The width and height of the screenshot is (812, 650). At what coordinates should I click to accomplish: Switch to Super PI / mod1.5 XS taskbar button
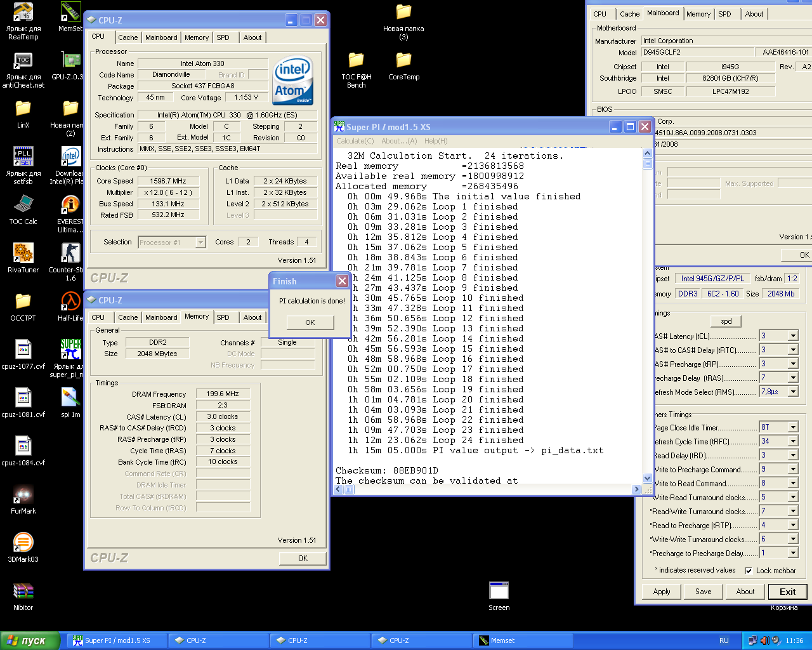click(x=118, y=640)
